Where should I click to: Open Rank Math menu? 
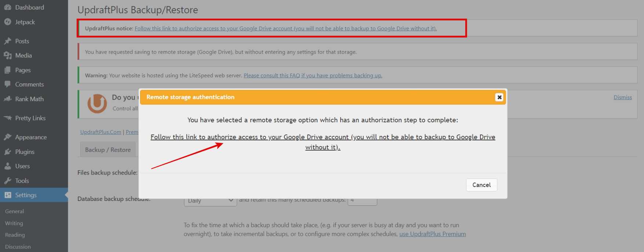pyautogui.click(x=29, y=99)
